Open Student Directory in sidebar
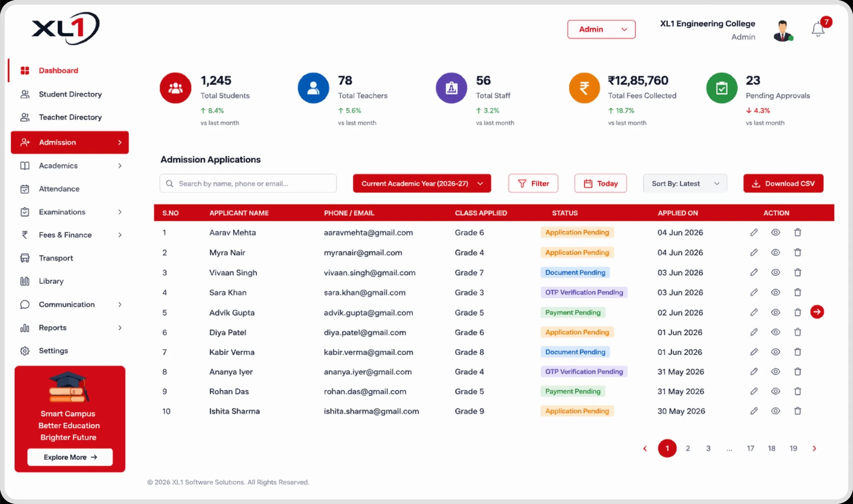Image resolution: width=853 pixels, height=504 pixels. point(70,94)
